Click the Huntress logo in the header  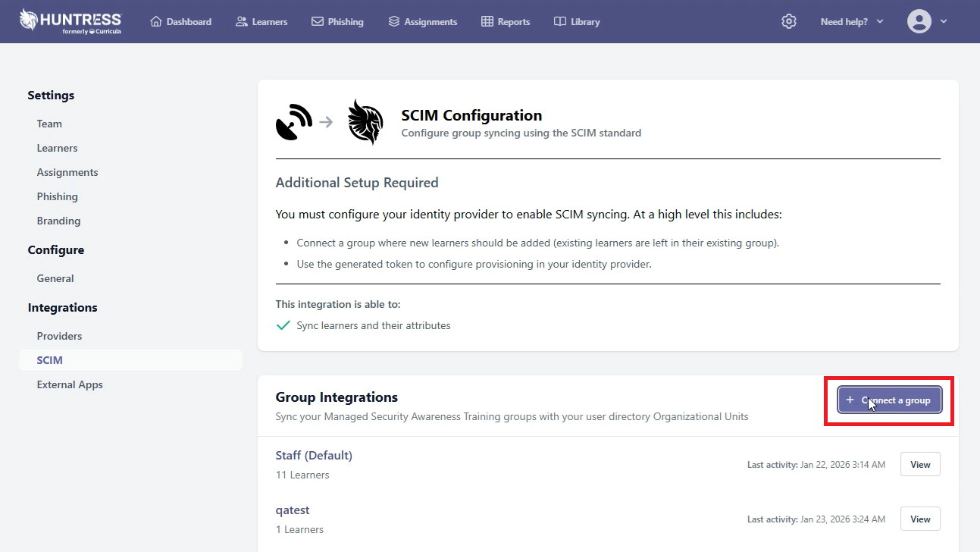coord(70,21)
